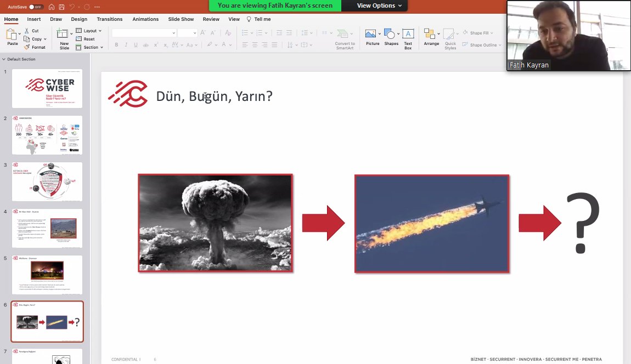Expand the Paste options arrow
Screen dimensions: 631x364
19,34
